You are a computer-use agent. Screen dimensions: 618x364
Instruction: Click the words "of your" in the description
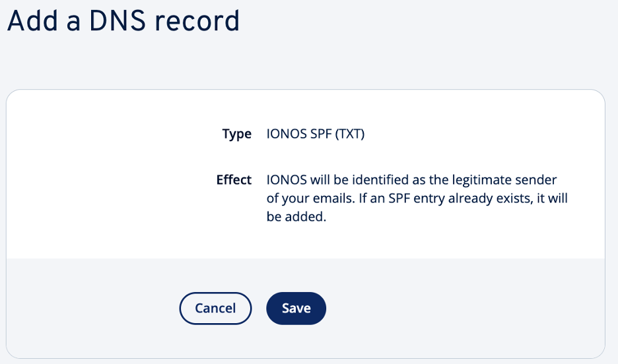point(288,198)
